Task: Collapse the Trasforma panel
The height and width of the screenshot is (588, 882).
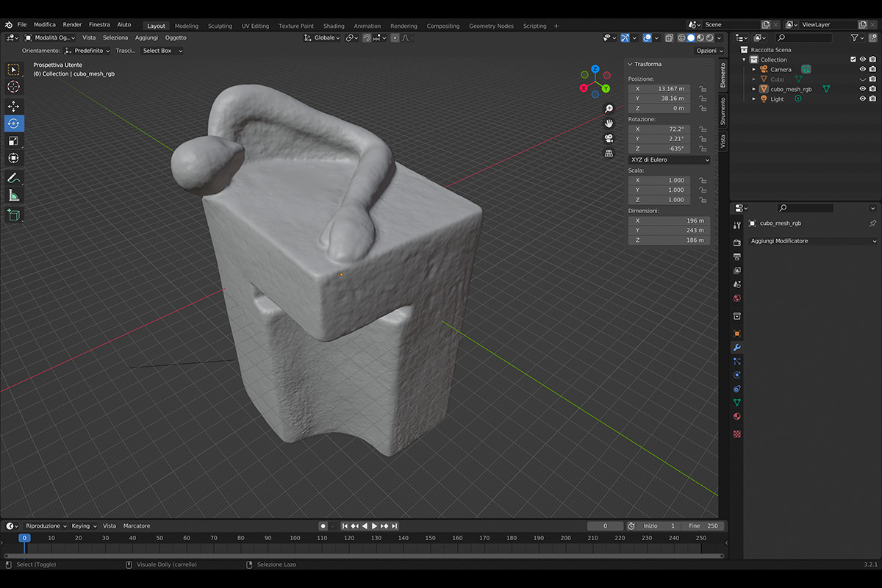Action: click(x=631, y=64)
